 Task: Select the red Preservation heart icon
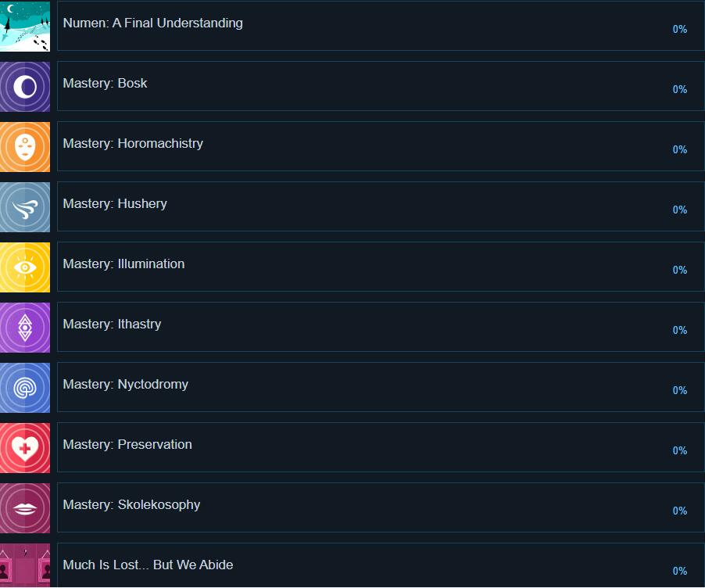click(25, 448)
